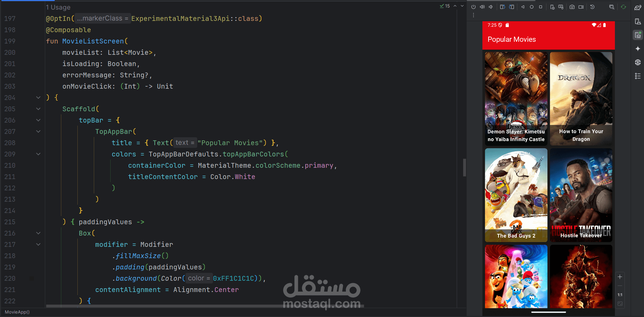Click the onMovieClick parameter at line 203
The height and width of the screenshot is (317, 644).
(x=87, y=86)
